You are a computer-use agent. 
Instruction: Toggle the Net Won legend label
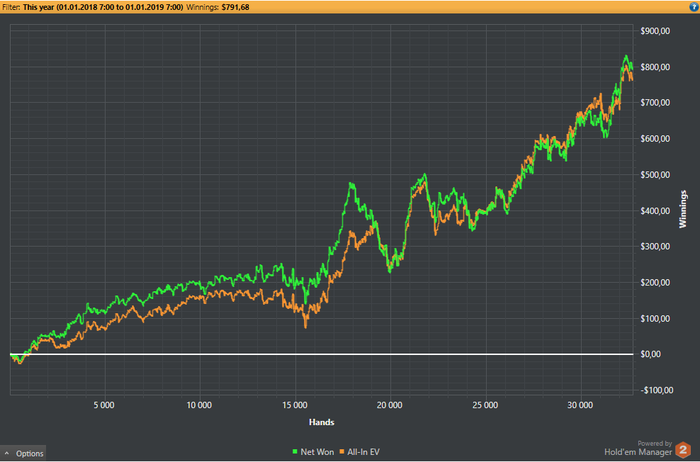click(x=317, y=452)
